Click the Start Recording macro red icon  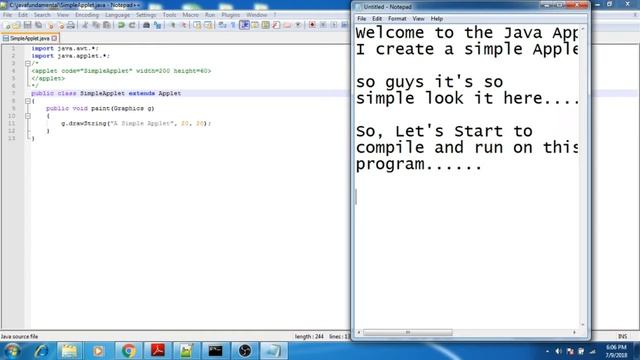[312, 25]
